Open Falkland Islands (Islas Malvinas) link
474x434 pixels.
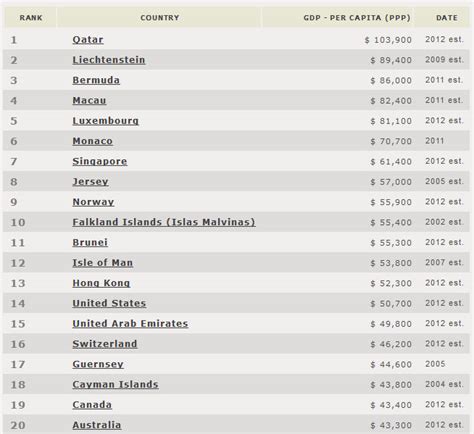164,222
